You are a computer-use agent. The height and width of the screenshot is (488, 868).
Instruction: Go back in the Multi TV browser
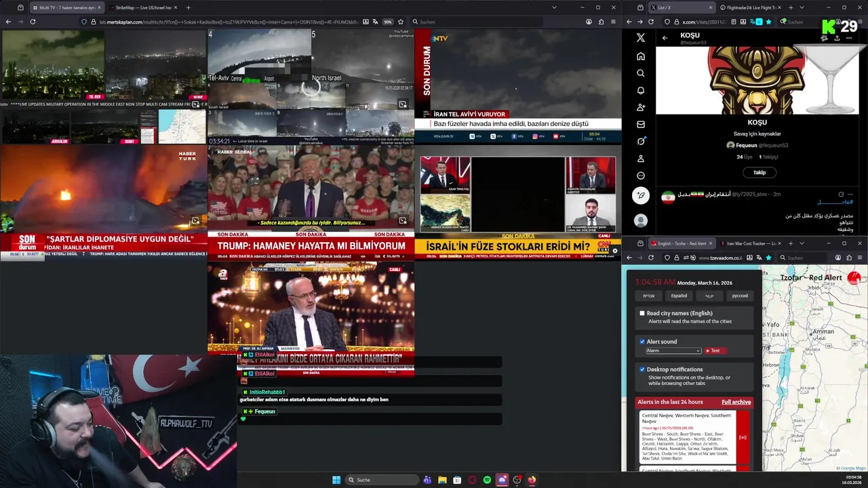click(x=8, y=22)
